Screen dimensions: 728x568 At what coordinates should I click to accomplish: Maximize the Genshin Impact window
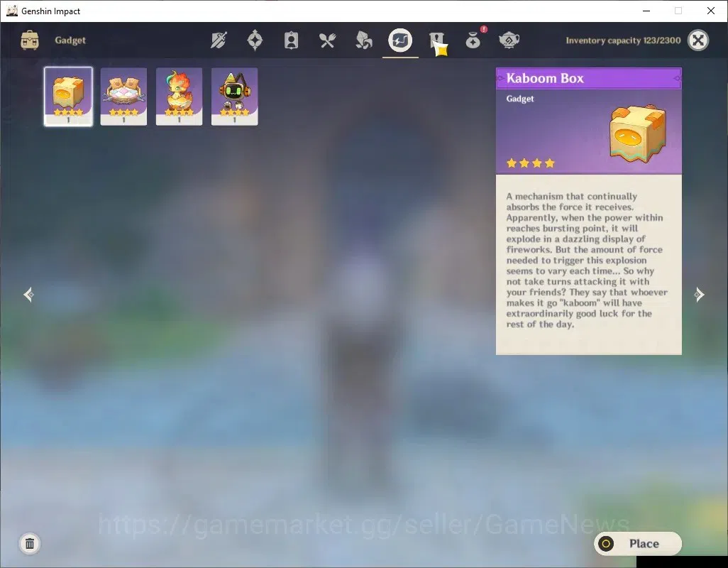pyautogui.click(x=678, y=11)
